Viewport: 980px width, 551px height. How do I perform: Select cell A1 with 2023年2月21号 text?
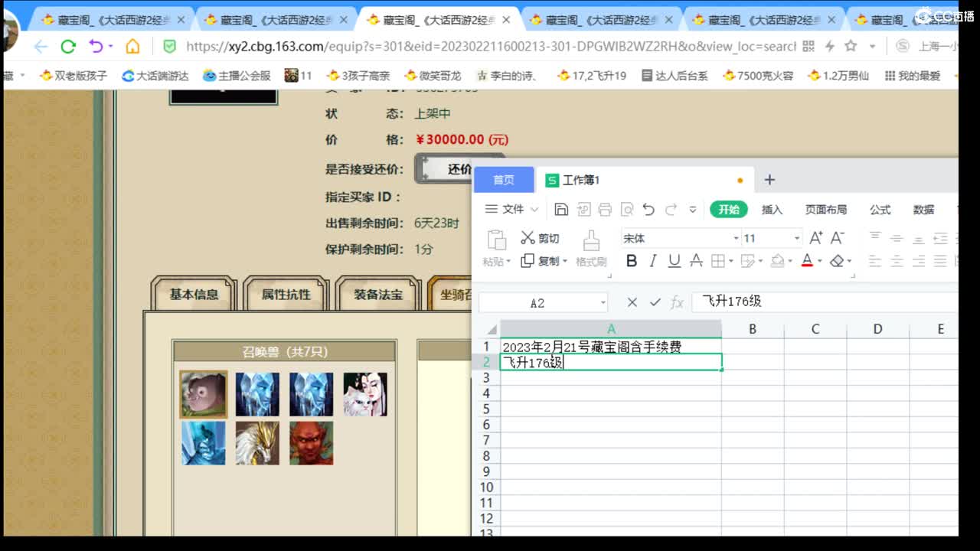[x=610, y=347]
